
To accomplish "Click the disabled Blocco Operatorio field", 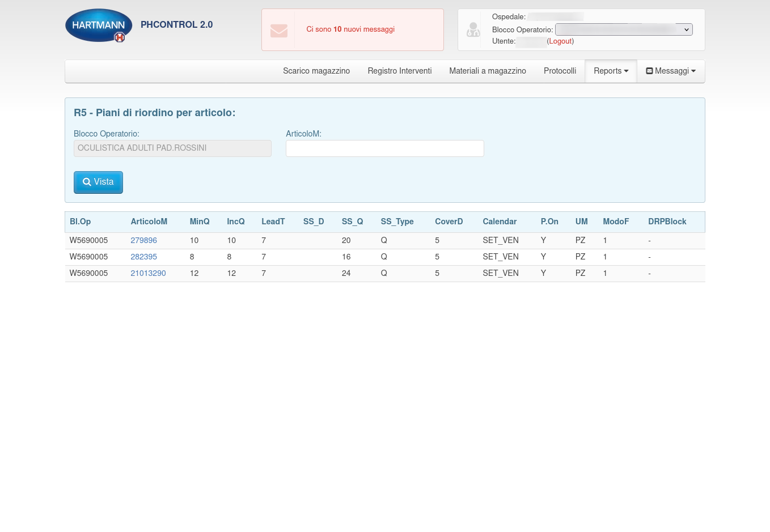I will click(172, 148).
